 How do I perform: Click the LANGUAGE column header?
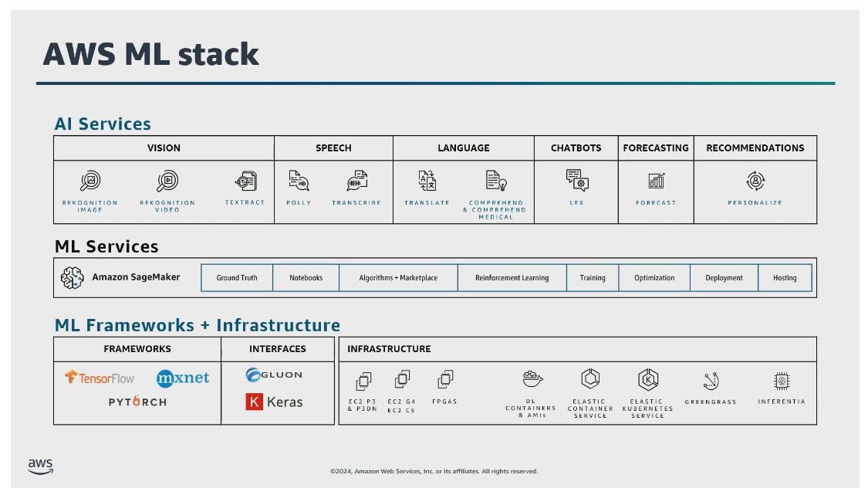click(464, 148)
